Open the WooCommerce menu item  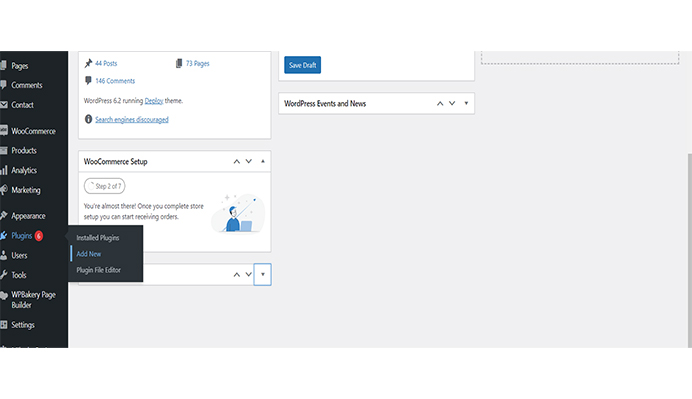(34, 131)
